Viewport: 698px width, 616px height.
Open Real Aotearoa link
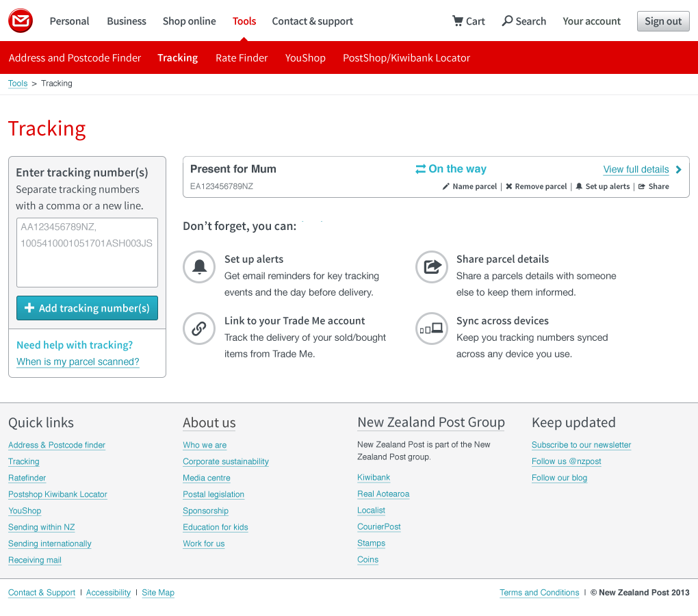pyautogui.click(x=383, y=494)
